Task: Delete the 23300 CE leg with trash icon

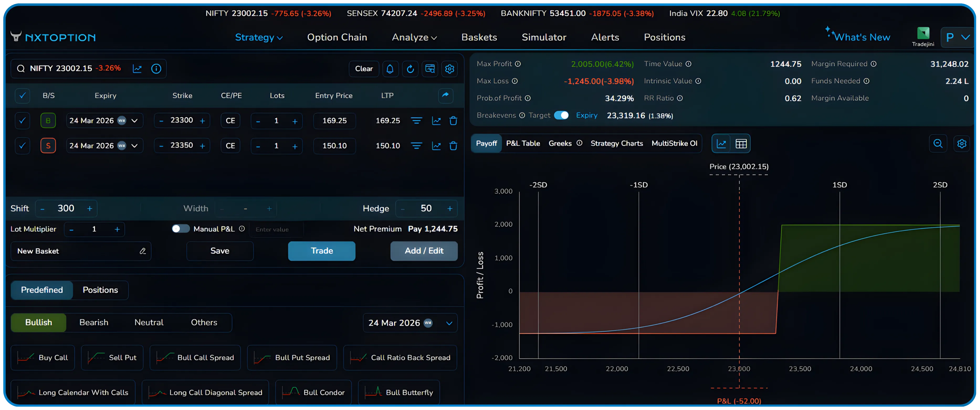Action: [453, 120]
